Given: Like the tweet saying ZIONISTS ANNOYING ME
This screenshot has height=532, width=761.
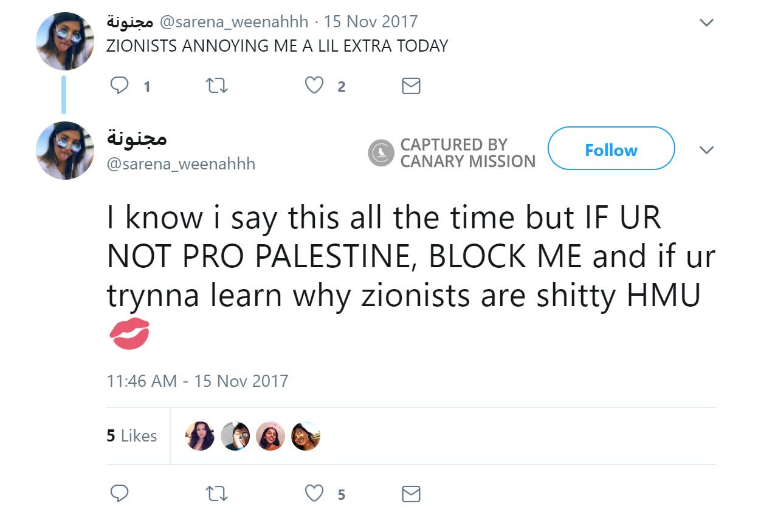Looking at the screenshot, I should (x=314, y=86).
